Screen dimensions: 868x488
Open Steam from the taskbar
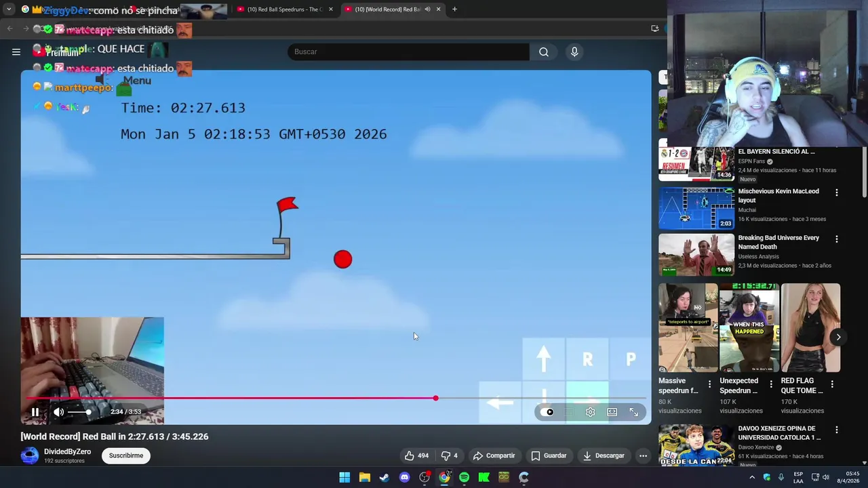384,477
